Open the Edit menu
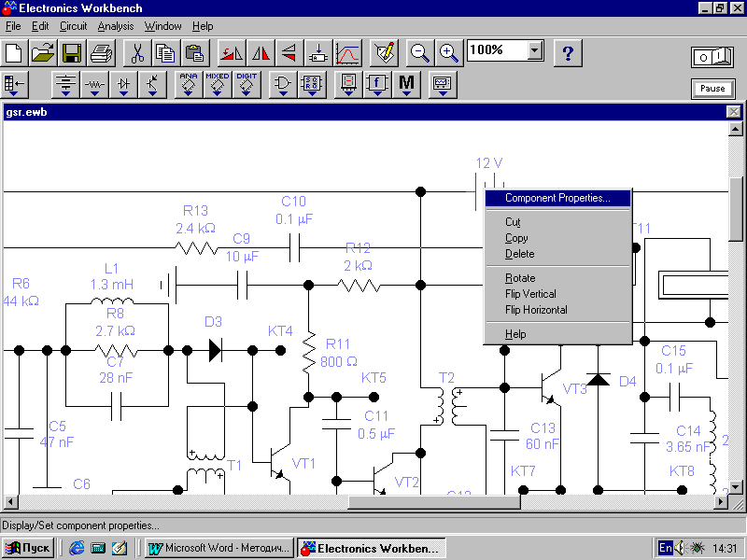Viewport: 747px width, 560px height. (40, 26)
